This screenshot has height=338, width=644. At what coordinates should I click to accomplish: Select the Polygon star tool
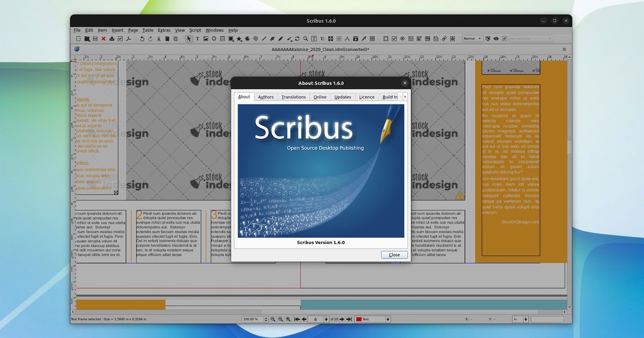click(x=239, y=39)
